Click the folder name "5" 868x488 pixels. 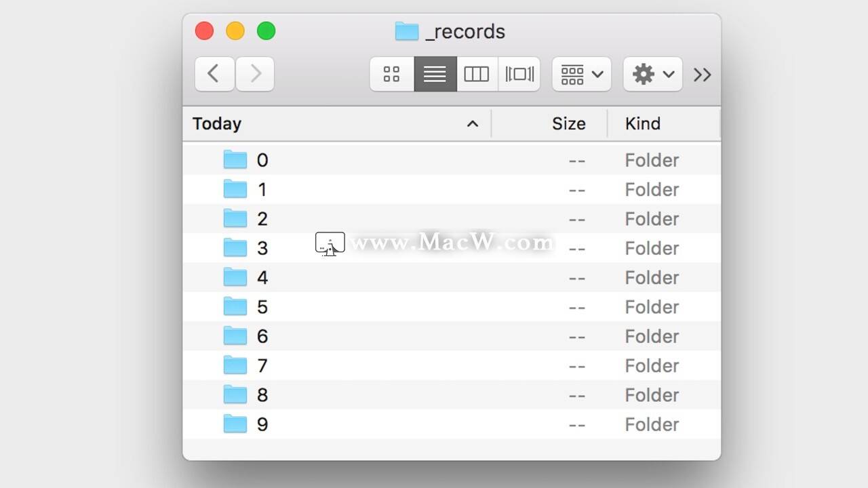click(262, 307)
